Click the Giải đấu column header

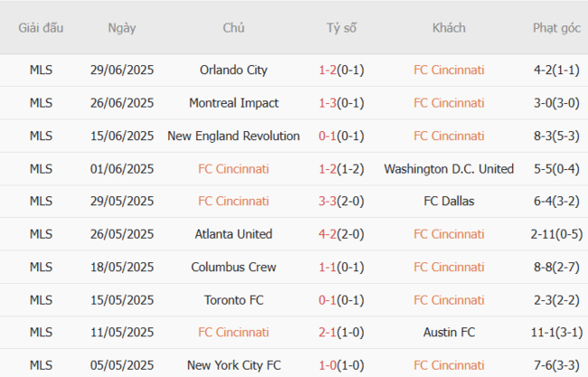pyautogui.click(x=41, y=28)
